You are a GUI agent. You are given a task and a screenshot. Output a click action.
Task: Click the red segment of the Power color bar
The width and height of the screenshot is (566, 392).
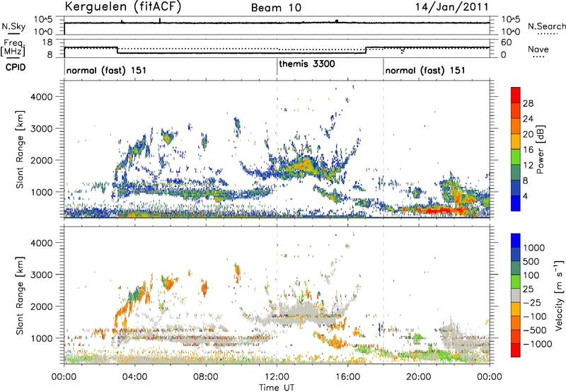point(516,95)
